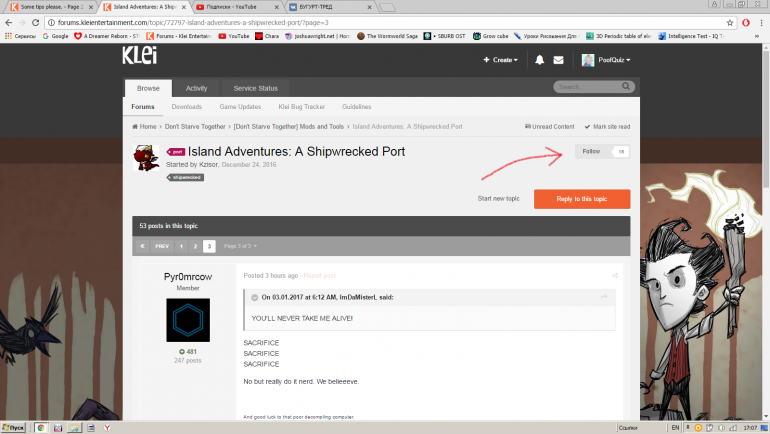
Task: Click the Opera extension icon
Action: click(x=746, y=23)
